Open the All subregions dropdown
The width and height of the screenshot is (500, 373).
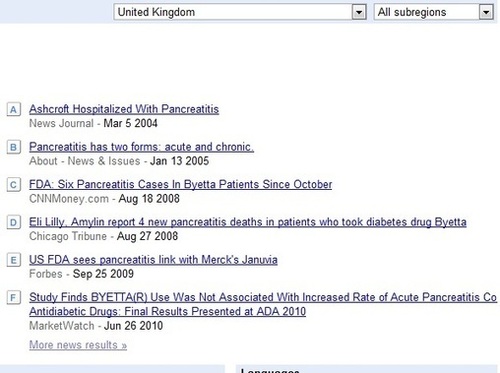tap(434, 12)
